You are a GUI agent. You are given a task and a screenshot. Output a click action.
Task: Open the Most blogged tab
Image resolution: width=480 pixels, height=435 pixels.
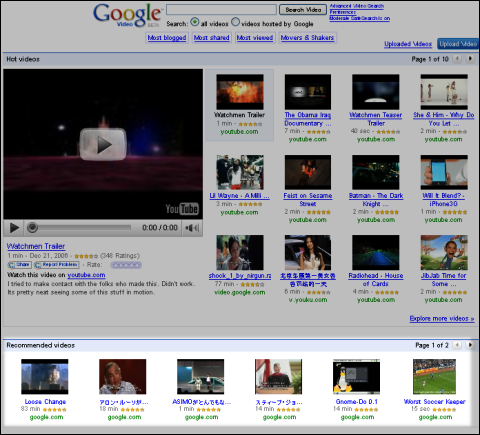[167, 38]
